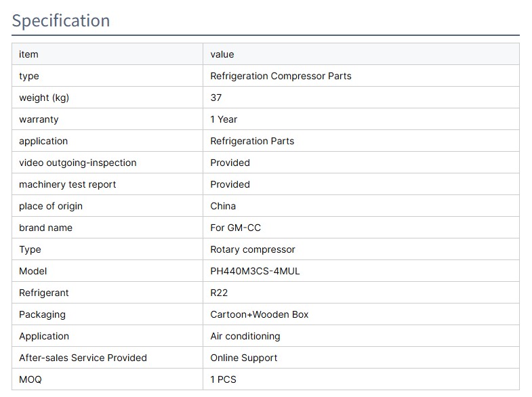Click the 'R22' refrigerant value
The height and width of the screenshot is (397, 532).
point(219,293)
